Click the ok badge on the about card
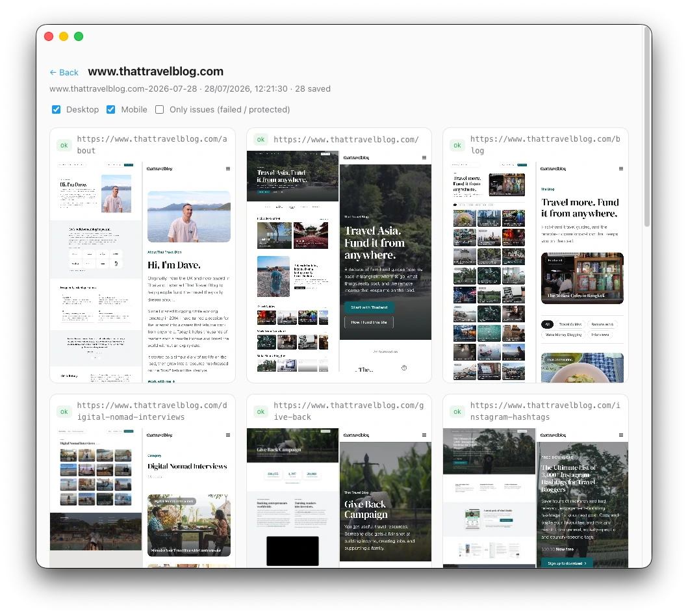The height and width of the screenshot is (616, 688). click(x=64, y=145)
